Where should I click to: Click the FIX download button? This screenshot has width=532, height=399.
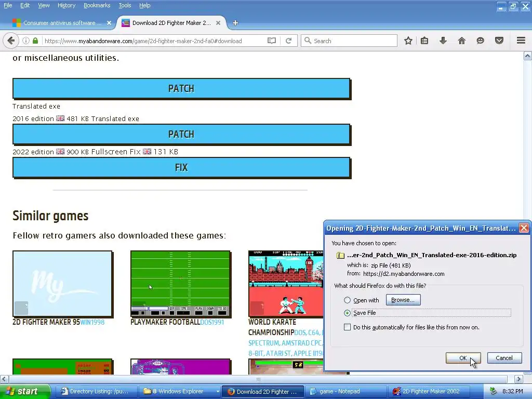point(181,168)
